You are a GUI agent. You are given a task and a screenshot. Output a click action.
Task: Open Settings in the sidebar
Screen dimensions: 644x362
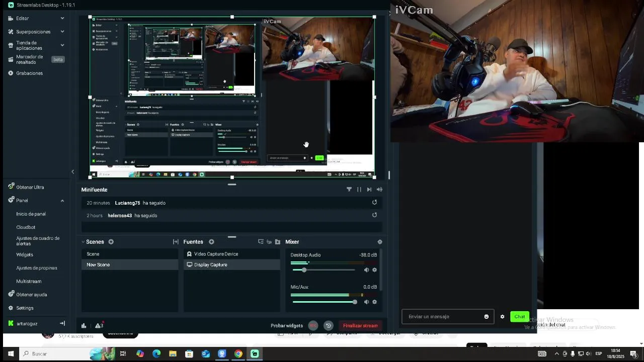25,308
